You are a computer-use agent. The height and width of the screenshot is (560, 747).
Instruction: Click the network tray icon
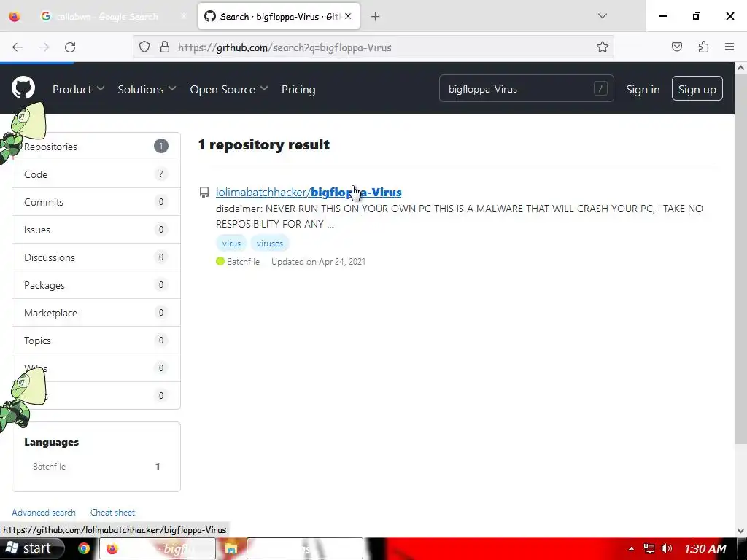(x=649, y=548)
